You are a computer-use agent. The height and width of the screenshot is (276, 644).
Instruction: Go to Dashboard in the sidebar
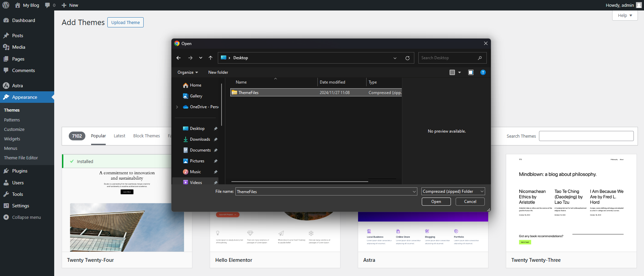coord(23,20)
